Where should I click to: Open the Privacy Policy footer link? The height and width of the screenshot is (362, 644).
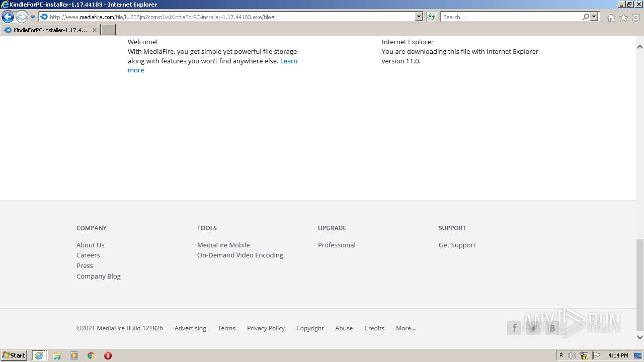266,328
